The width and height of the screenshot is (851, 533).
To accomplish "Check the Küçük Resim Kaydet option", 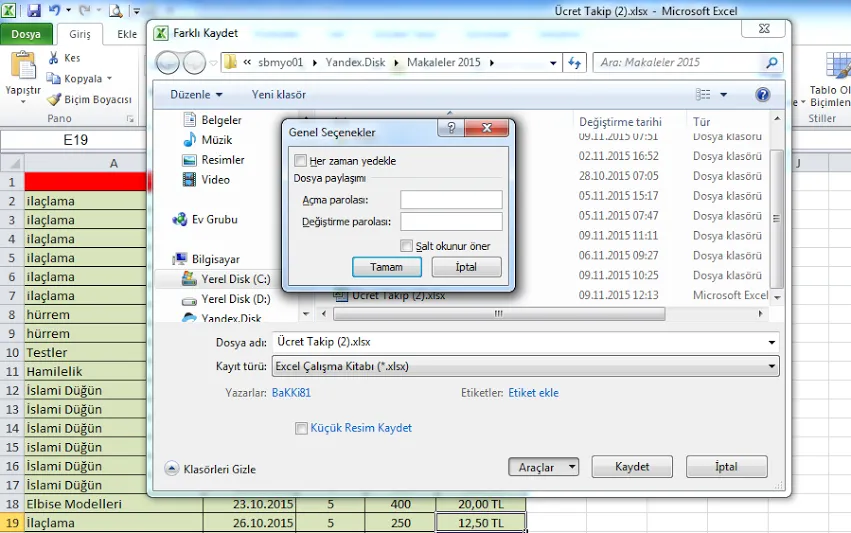I will [302, 428].
